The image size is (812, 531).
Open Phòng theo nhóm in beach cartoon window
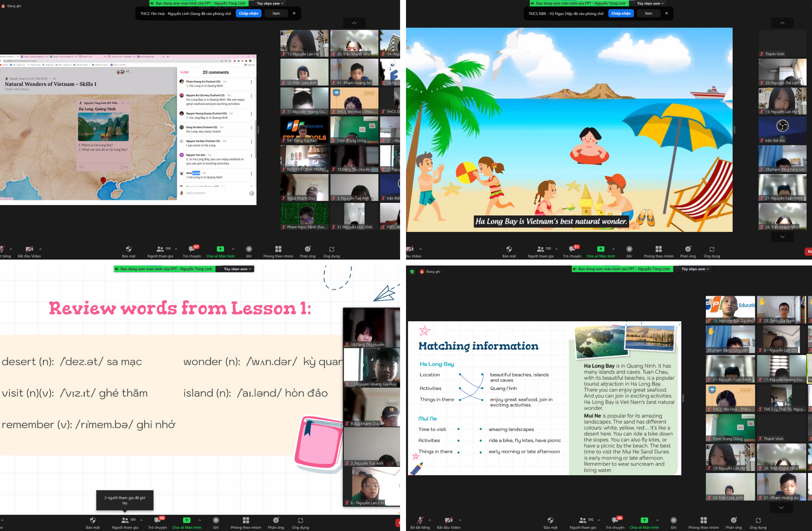658,252
